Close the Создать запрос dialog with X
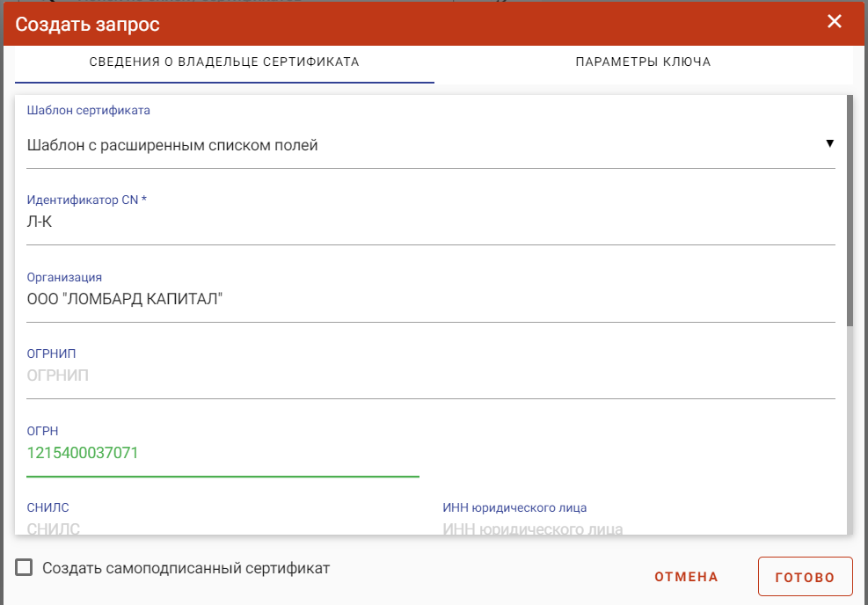 [x=835, y=22]
